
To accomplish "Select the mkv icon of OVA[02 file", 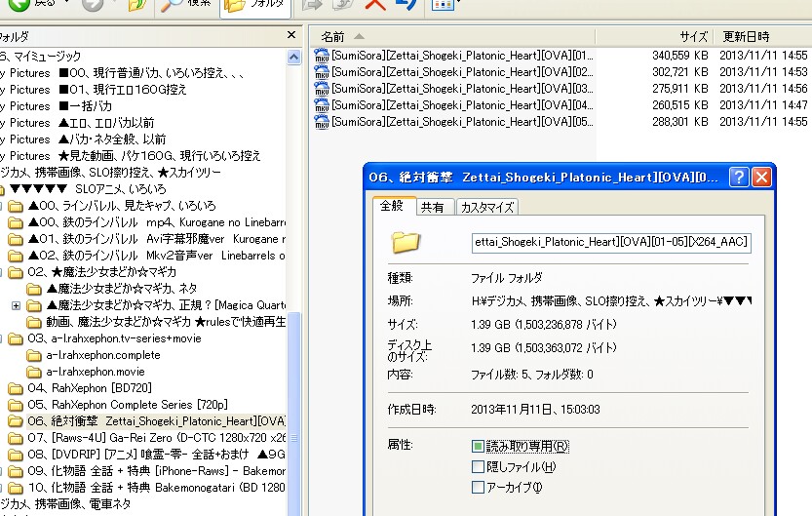I will [x=322, y=72].
